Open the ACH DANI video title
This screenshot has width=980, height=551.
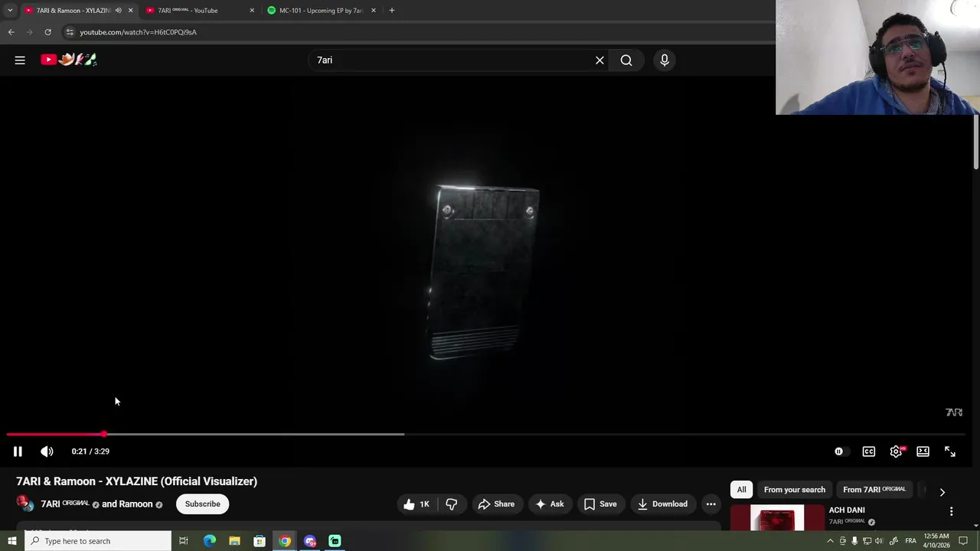(847, 510)
